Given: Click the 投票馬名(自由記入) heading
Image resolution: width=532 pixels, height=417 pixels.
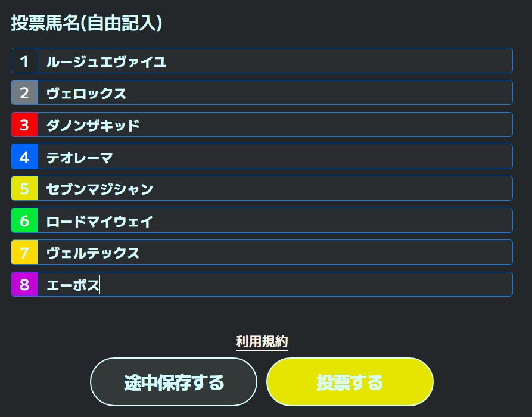Looking at the screenshot, I should 87,23.
